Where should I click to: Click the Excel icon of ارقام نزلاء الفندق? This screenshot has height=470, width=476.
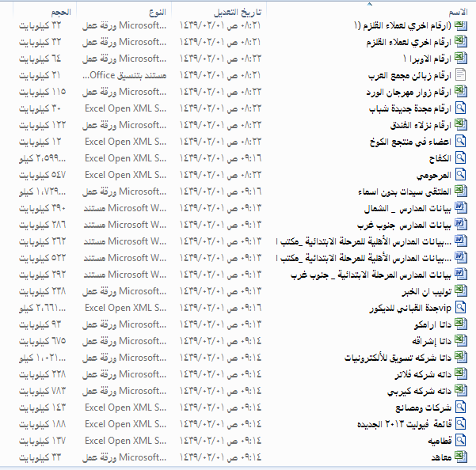[461, 125]
